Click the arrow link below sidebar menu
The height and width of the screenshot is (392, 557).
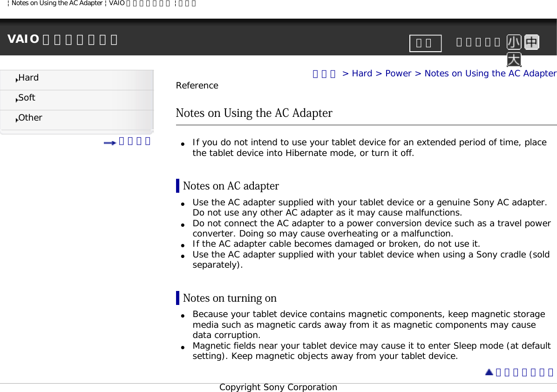(127, 142)
